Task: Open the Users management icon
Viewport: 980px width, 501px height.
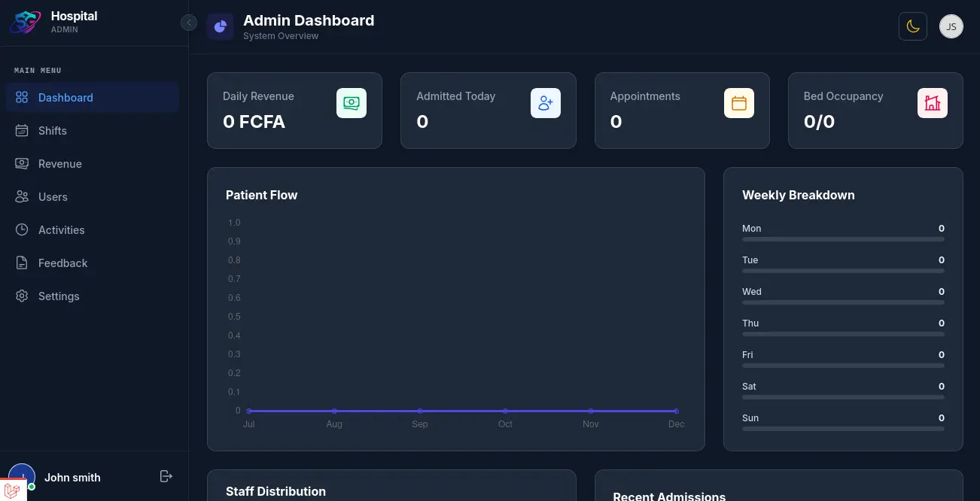Action: click(22, 197)
